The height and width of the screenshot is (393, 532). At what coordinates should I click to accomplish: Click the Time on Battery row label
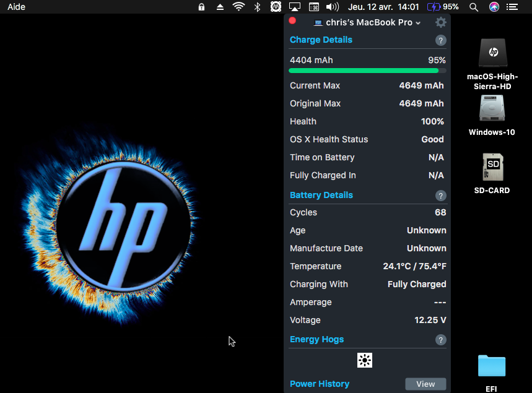pyautogui.click(x=322, y=157)
